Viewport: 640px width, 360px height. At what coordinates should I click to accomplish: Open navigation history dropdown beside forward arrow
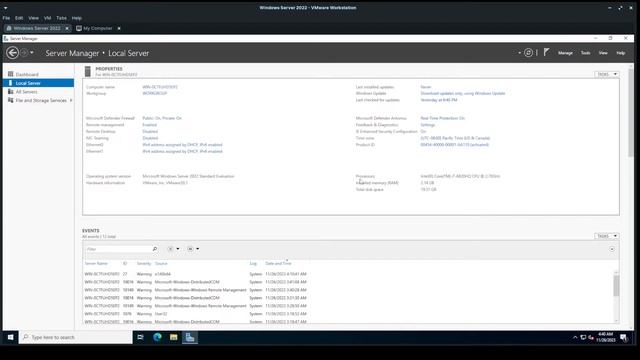pyautogui.click(x=32, y=53)
